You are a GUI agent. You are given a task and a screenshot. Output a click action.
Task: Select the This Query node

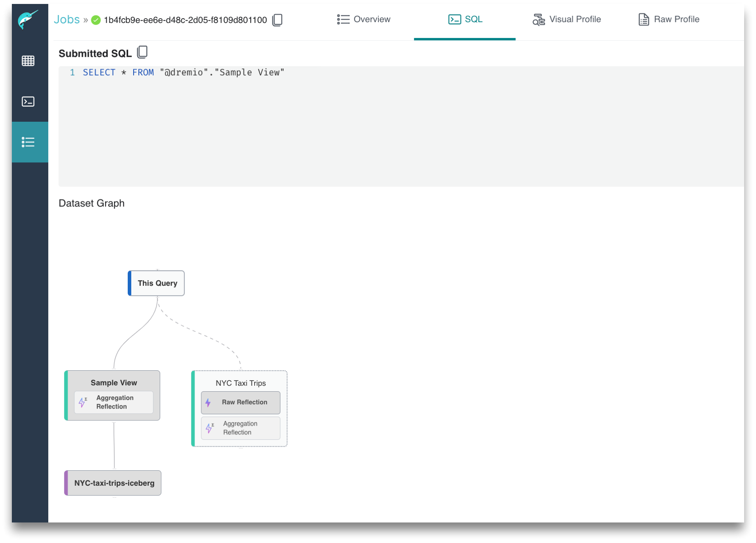coord(157,283)
